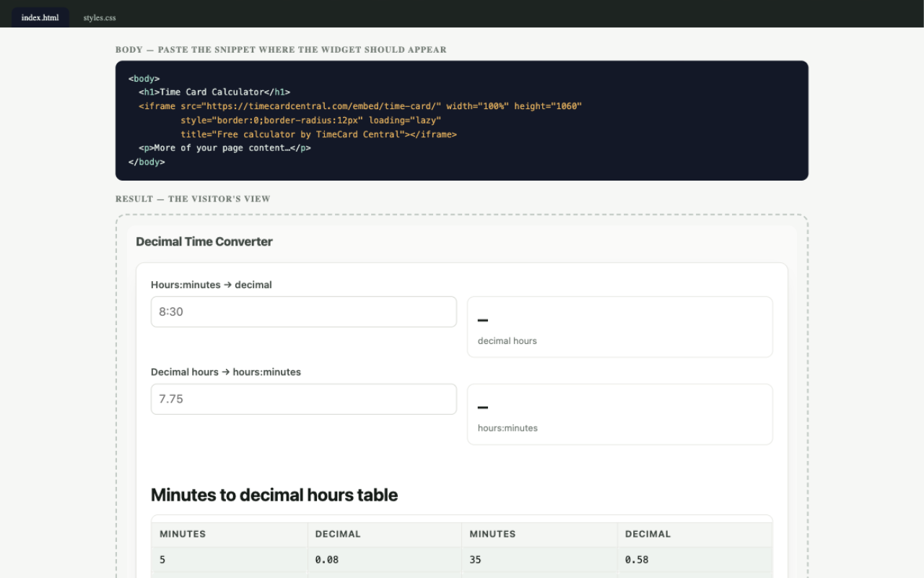924x578 pixels.
Task: Click the first DECIMAL column header
Action: pos(385,534)
